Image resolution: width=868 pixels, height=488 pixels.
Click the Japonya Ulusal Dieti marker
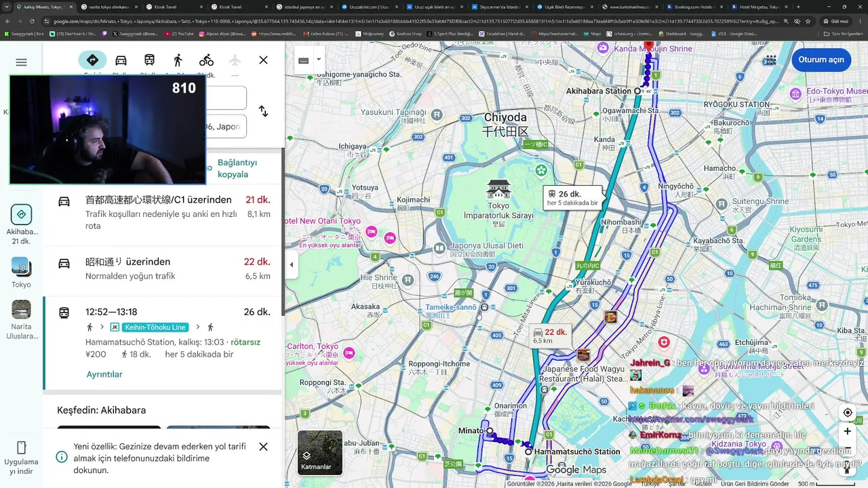tap(439, 249)
